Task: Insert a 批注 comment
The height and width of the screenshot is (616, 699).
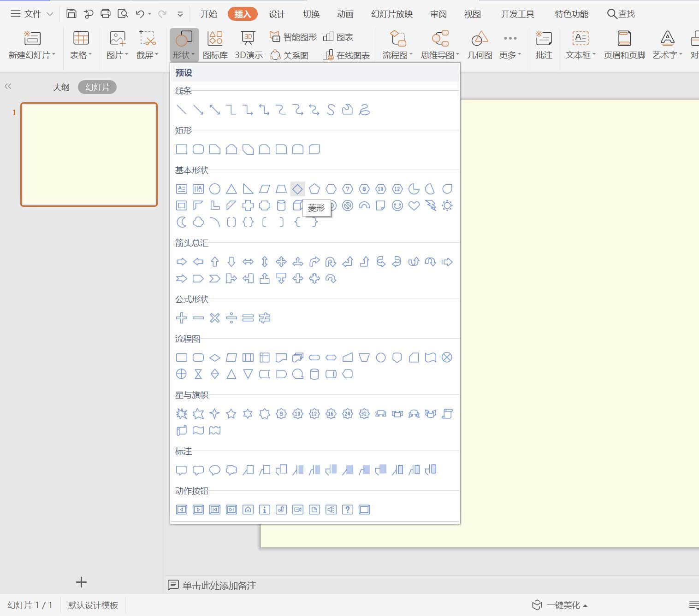Action: (x=544, y=45)
